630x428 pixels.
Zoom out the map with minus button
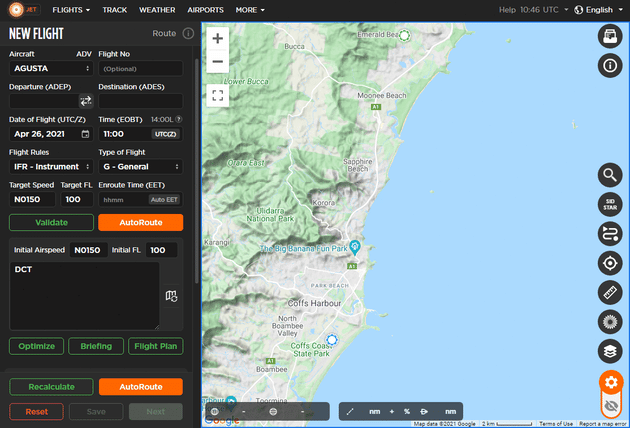217,61
